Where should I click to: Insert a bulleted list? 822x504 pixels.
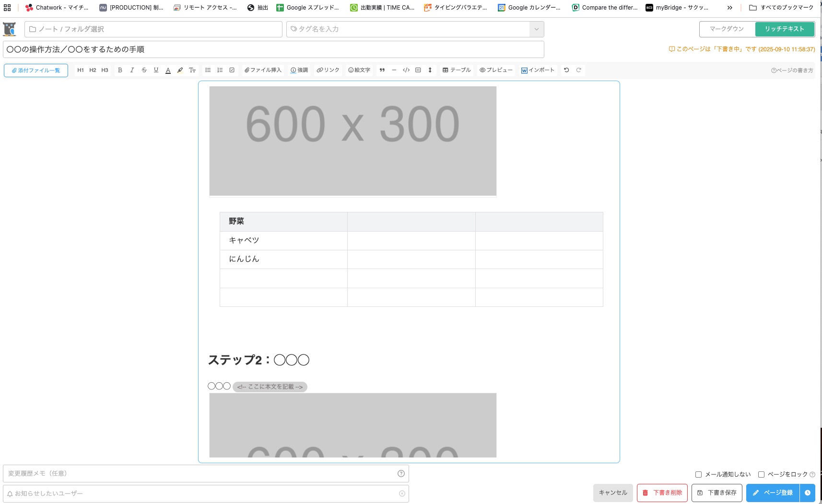[x=208, y=70]
